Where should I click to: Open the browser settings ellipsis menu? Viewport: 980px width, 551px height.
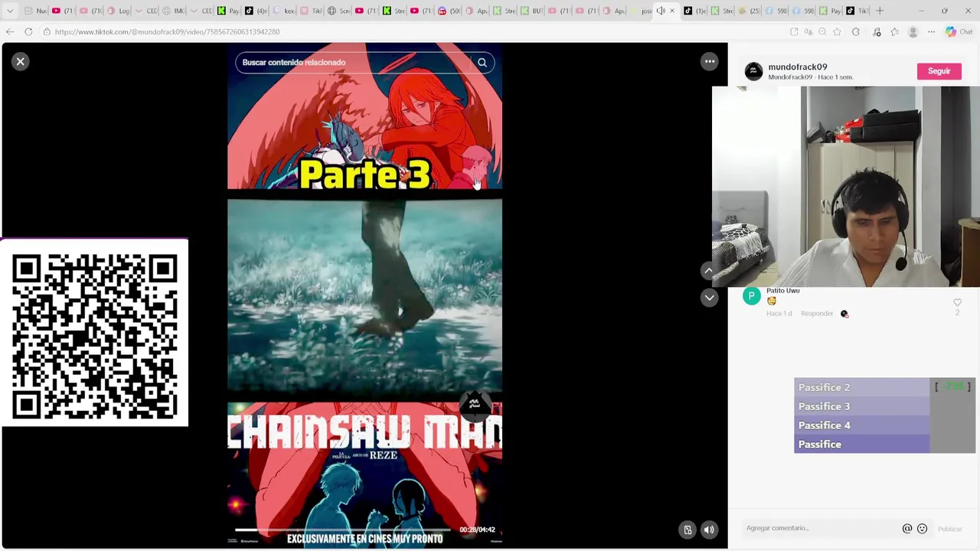(x=931, y=31)
